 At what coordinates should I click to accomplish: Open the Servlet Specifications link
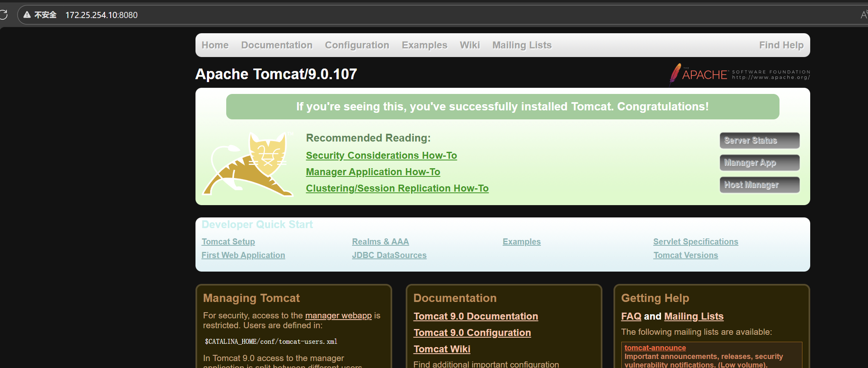coord(695,242)
